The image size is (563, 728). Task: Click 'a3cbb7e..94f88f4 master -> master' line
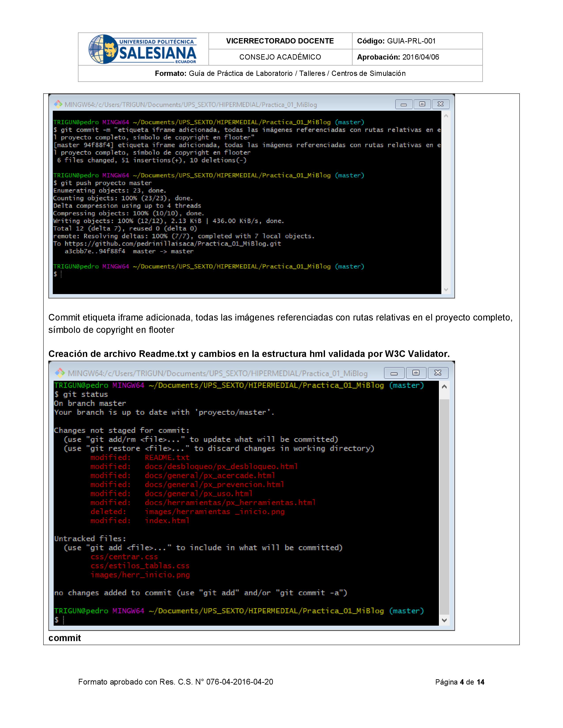(x=129, y=251)
